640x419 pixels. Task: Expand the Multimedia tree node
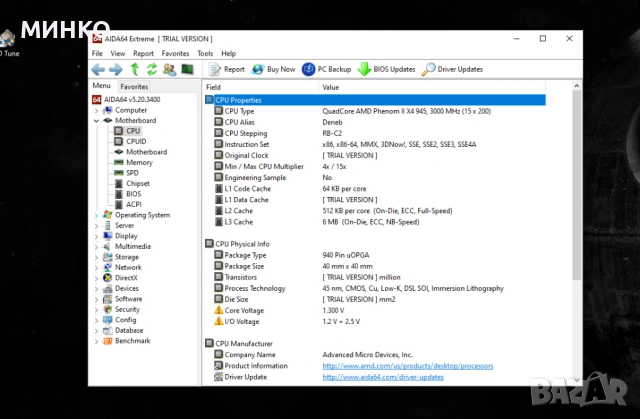click(x=96, y=247)
